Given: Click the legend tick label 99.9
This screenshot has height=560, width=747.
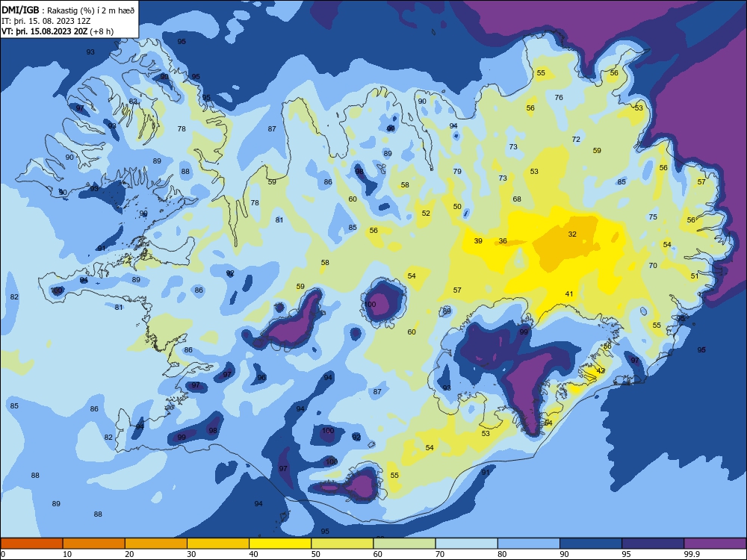Looking at the screenshot, I should tap(691, 554).
